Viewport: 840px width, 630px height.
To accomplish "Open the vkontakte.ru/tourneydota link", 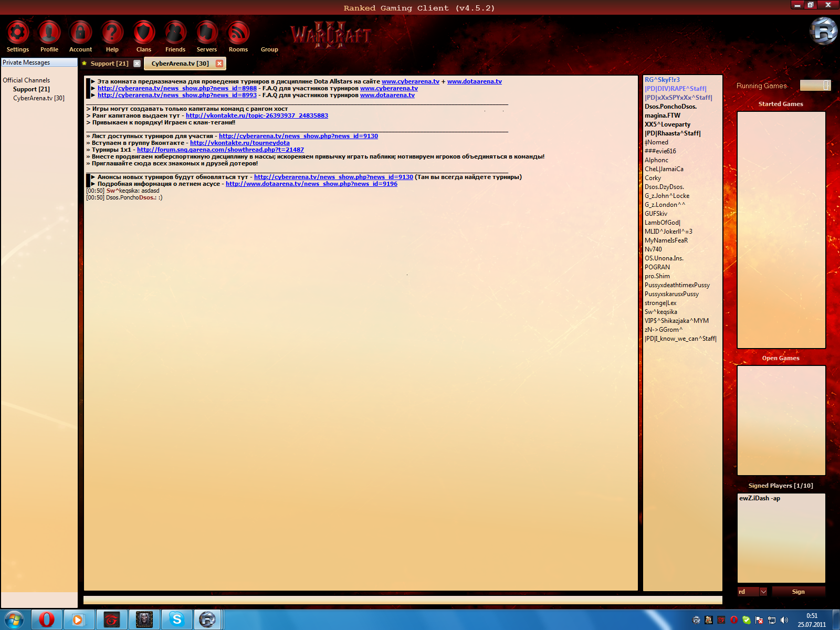I will tap(240, 143).
